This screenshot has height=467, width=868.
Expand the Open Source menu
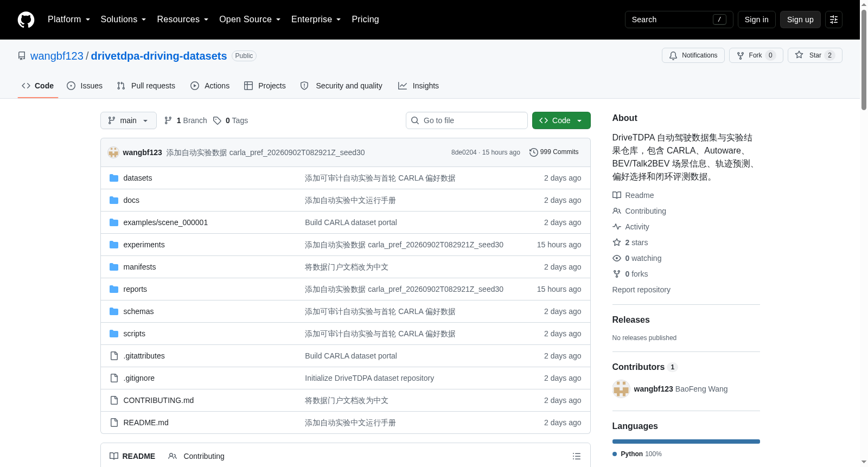point(250,20)
